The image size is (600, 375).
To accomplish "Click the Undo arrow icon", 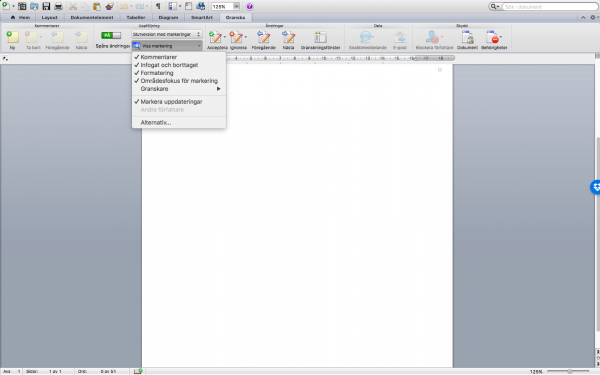I will (123, 6).
